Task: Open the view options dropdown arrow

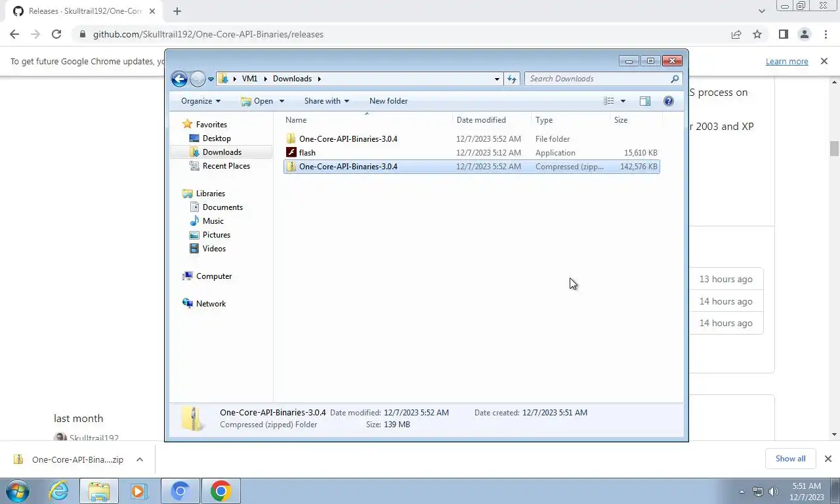Action: (623, 101)
